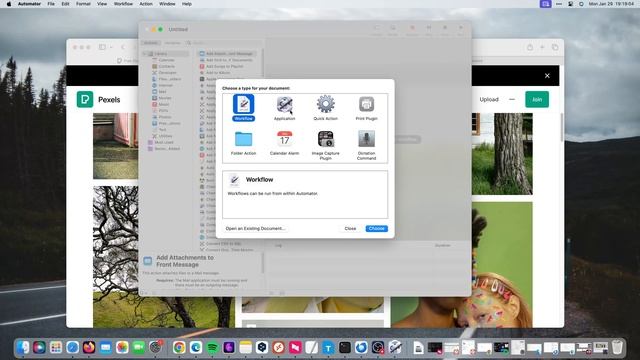640x360 pixels.
Task: Click the Safari share button
Action: (x=530, y=47)
